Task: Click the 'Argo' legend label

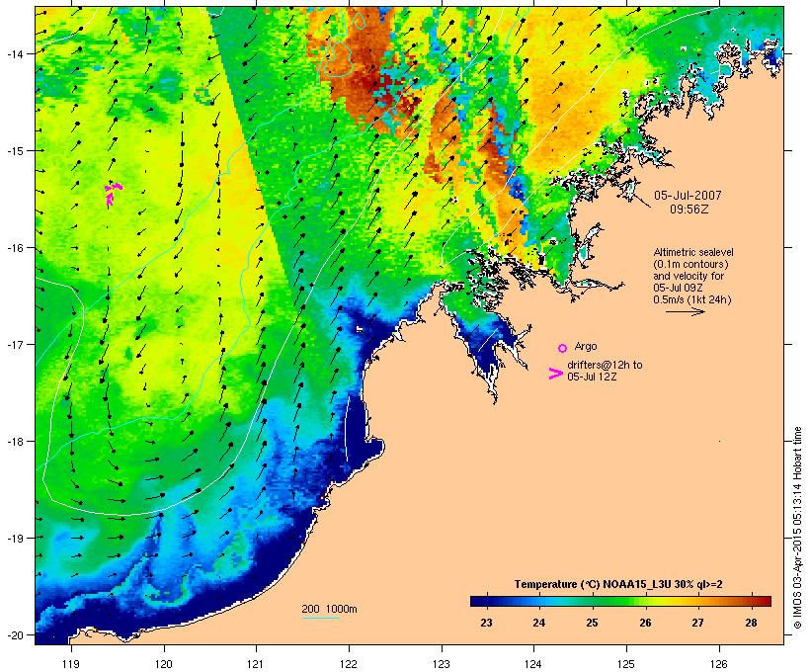Action: [x=586, y=346]
